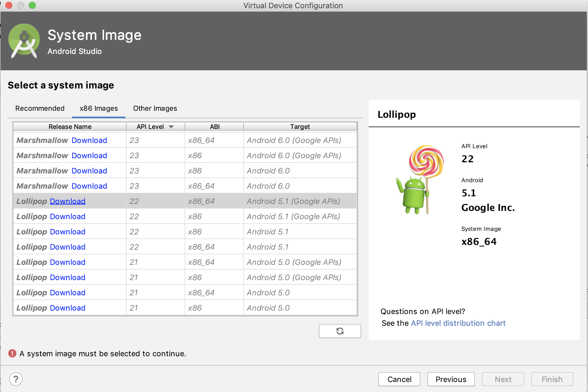
Task: Download Lollipop x86_64 plain Android 5.0 image
Action: click(68, 293)
